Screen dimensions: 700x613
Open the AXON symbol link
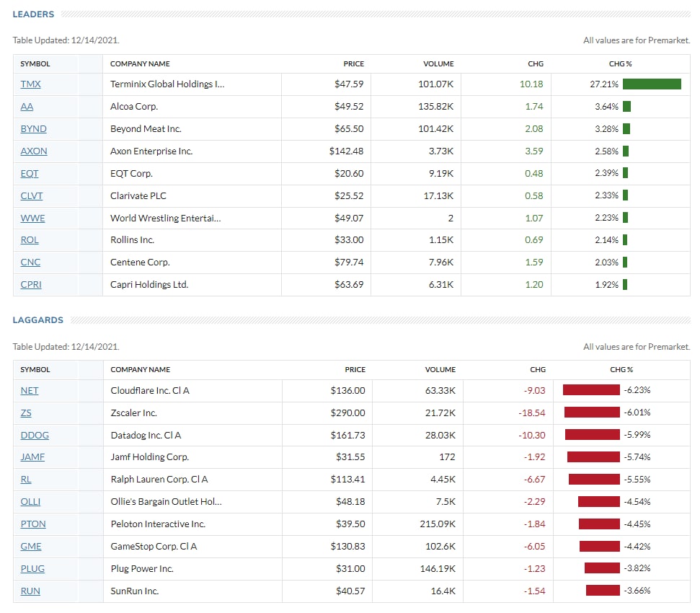point(34,151)
